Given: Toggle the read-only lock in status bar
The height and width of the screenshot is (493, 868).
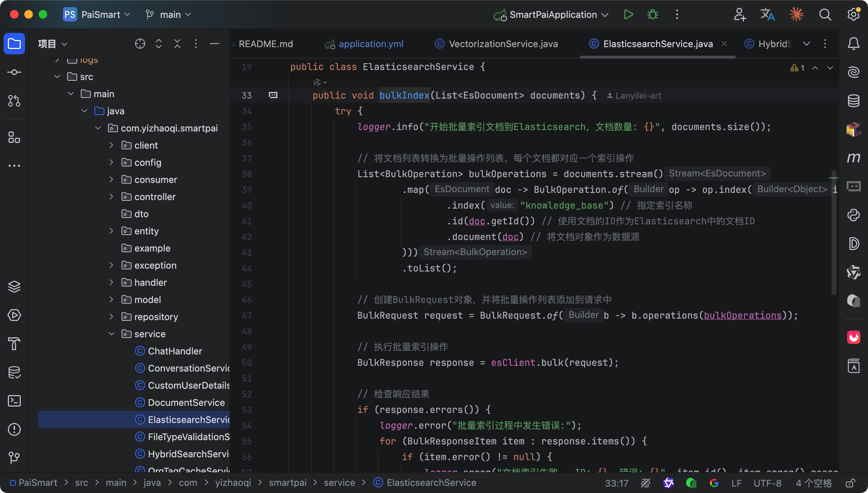Looking at the screenshot, I should [850, 483].
